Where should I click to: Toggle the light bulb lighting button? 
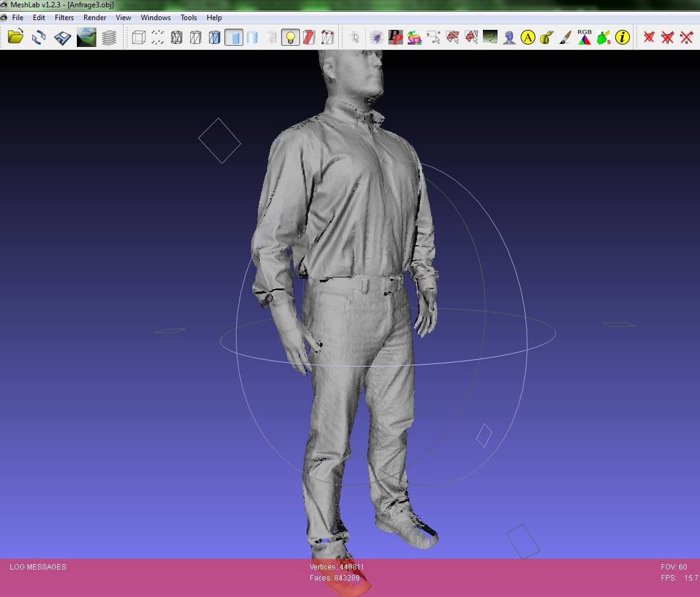[290, 37]
